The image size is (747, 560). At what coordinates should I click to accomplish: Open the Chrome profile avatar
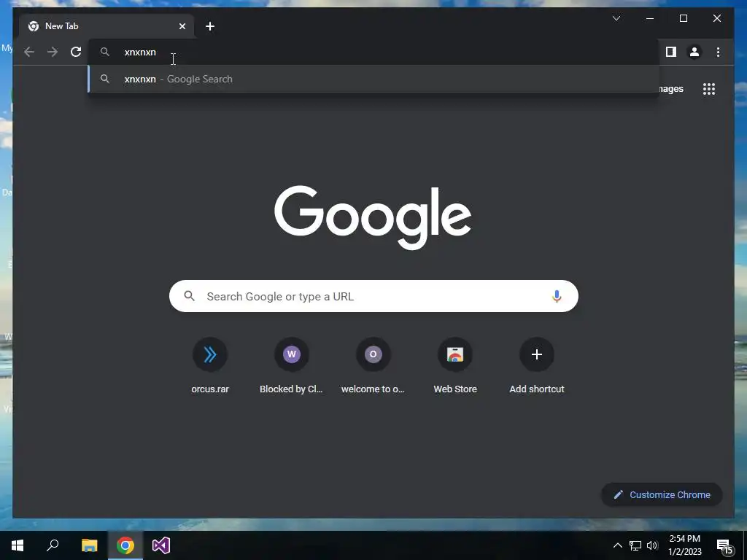[x=694, y=52]
